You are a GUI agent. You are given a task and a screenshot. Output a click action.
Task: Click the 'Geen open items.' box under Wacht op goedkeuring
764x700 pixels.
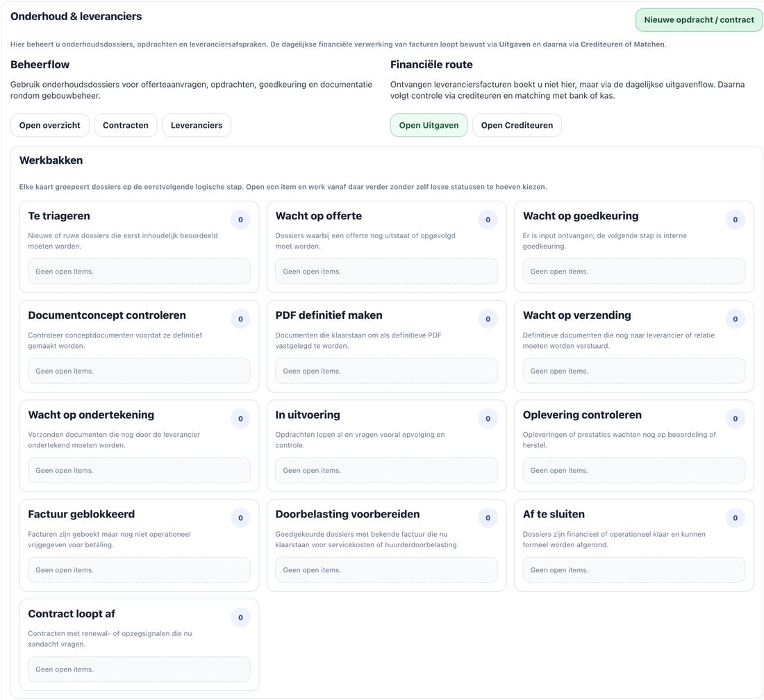(x=634, y=272)
